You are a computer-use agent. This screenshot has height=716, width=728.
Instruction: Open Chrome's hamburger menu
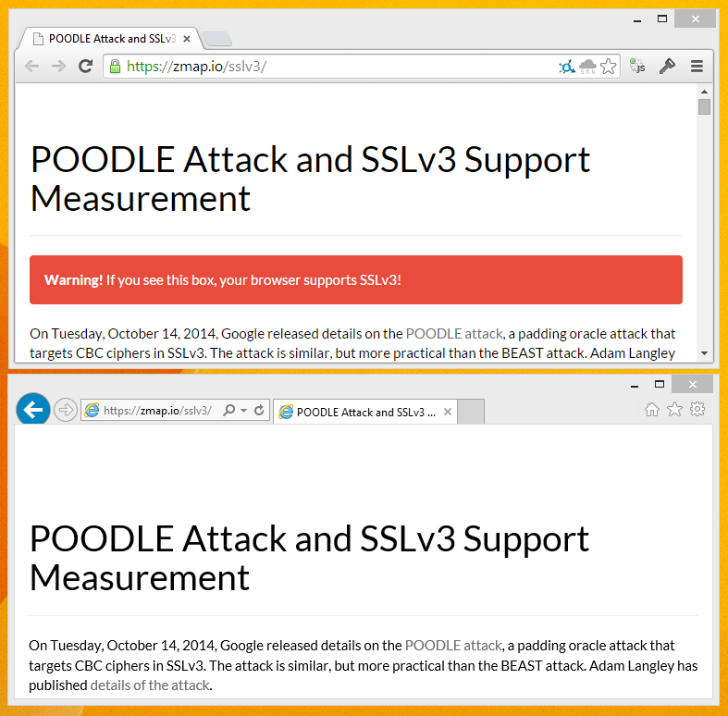coord(697,66)
